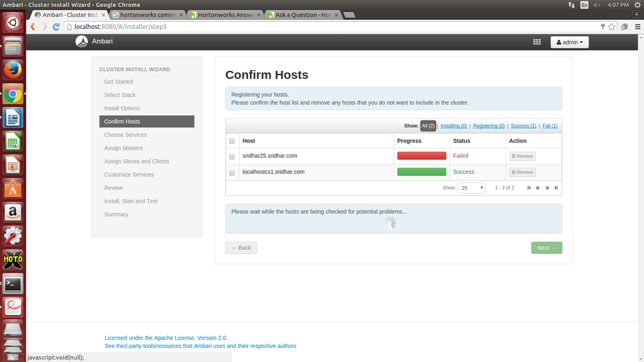Screen dimensions: 644x362
Task: Click the saved password key icon
Action: [603, 26]
